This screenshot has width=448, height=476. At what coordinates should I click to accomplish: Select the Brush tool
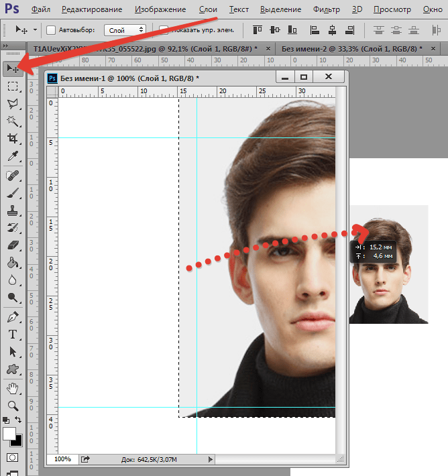click(x=13, y=193)
